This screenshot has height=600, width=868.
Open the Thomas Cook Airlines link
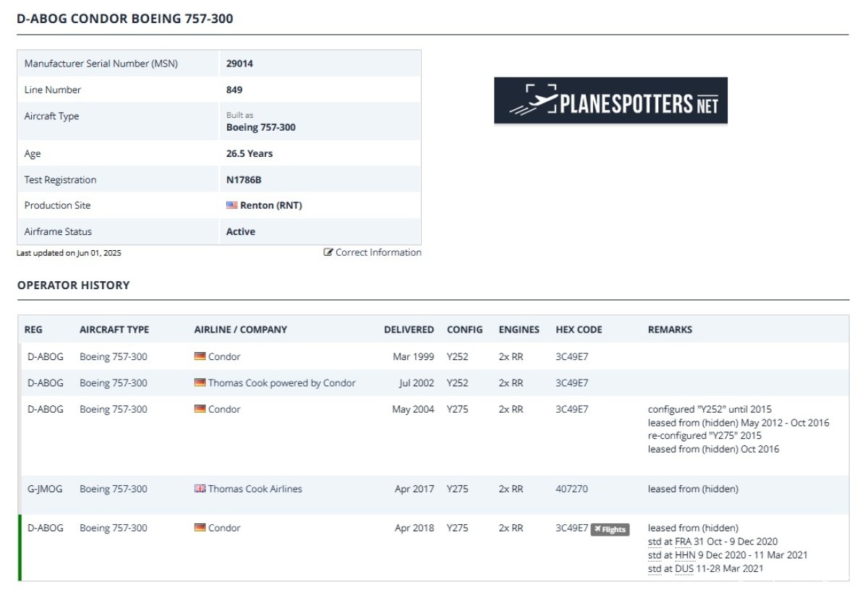[x=255, y=489]
